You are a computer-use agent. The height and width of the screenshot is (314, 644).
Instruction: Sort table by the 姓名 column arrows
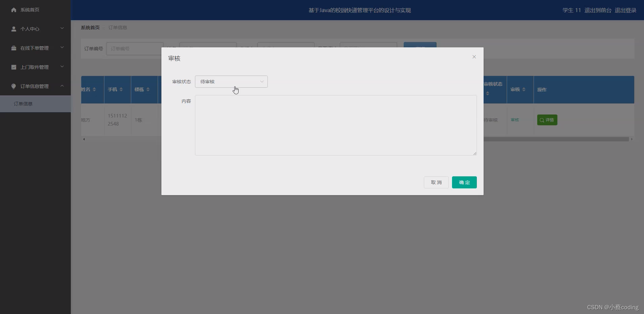94,89
